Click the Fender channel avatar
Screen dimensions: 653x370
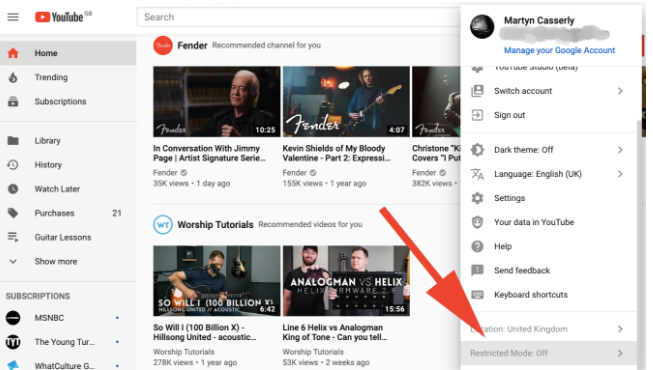pos(163,45)
